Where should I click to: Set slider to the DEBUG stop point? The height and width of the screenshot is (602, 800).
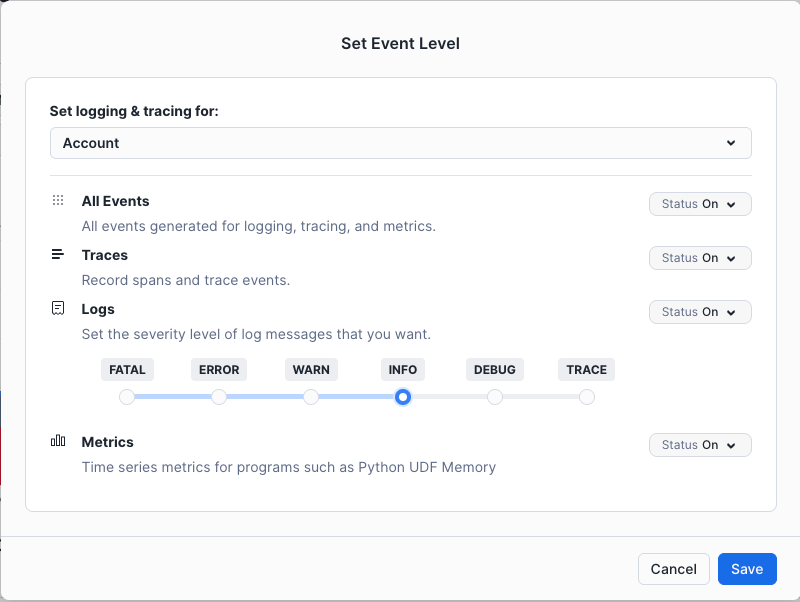[495, 397]
